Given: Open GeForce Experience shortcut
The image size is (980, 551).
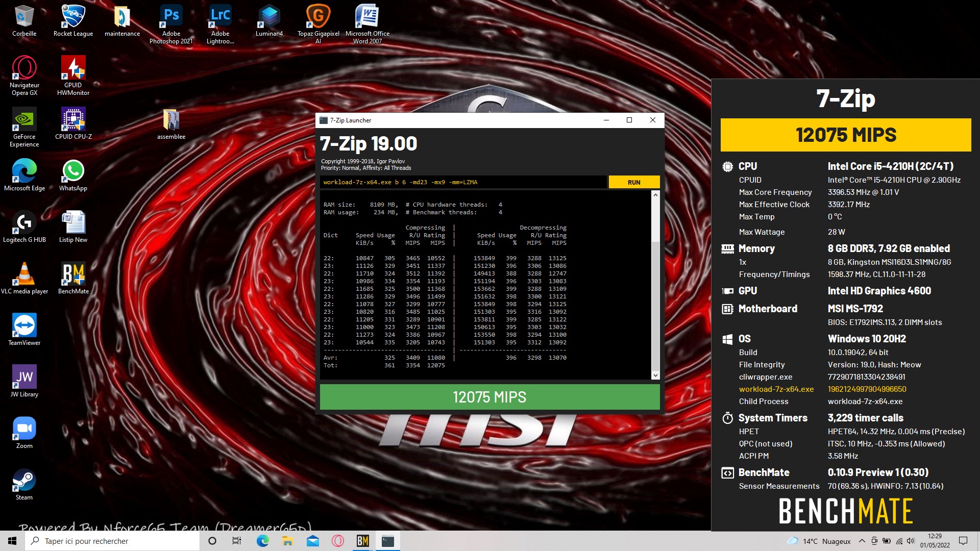Looking at the screenshot, I should tap(24, 127).
